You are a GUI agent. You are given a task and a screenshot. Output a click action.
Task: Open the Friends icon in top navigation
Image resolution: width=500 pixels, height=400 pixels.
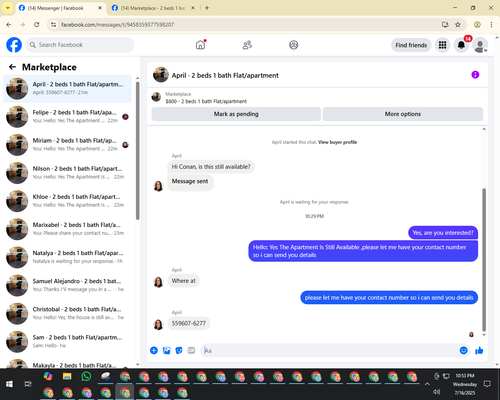tap(247, 45)
